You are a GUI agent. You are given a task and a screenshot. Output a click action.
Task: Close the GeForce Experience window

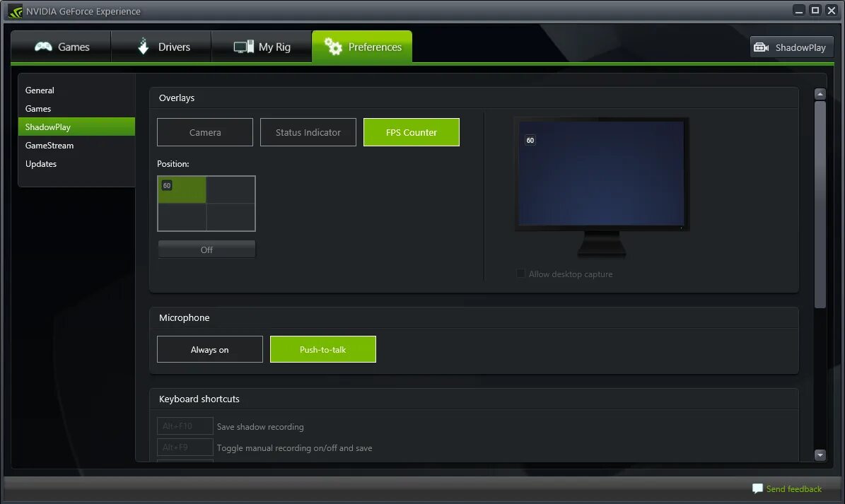832,11
